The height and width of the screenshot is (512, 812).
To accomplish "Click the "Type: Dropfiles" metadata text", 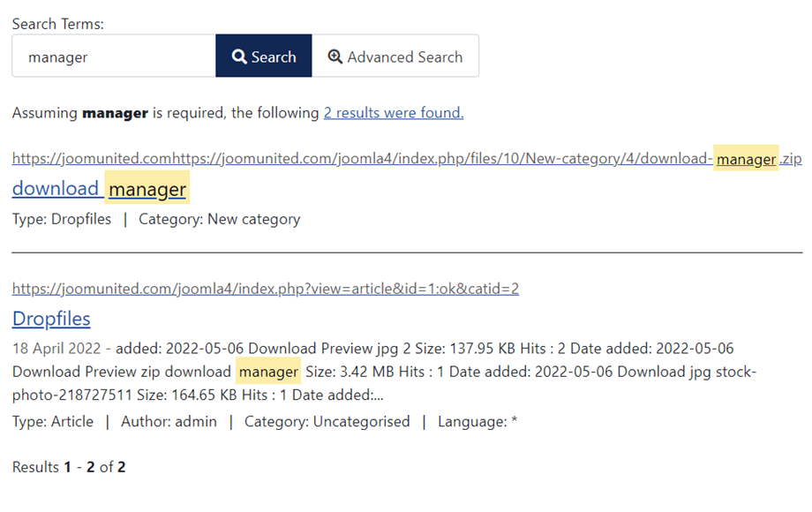I will 62,219.
